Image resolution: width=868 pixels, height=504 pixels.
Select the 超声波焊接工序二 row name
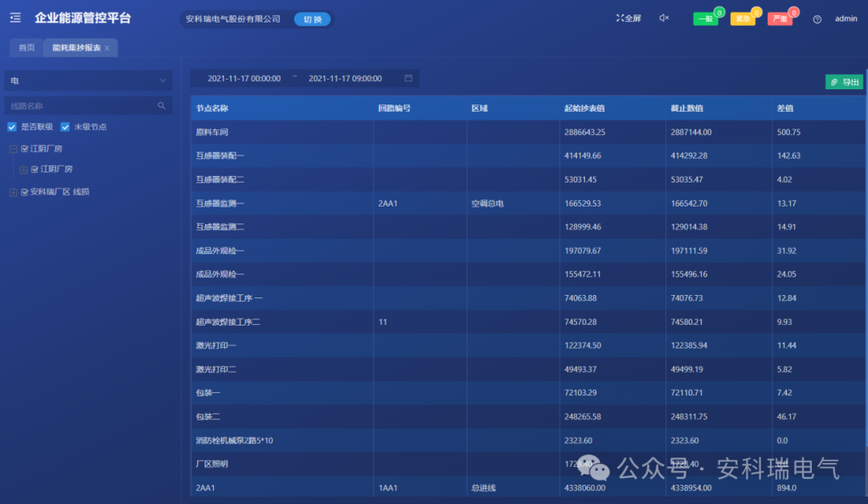point(228,322)
